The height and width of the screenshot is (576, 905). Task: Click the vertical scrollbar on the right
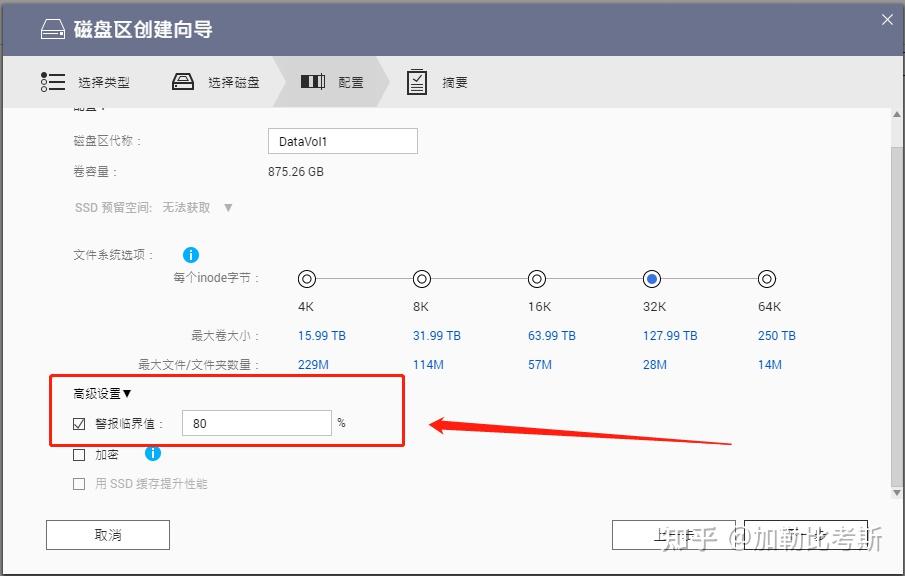pyautogui.click(x=896, y=300)
